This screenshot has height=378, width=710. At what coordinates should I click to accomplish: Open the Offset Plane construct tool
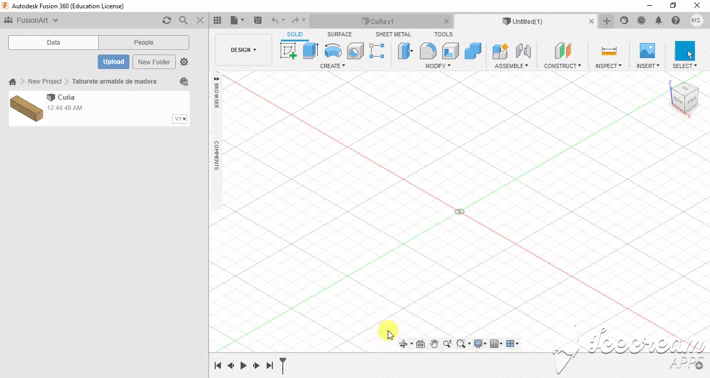[x=562, y=51]
